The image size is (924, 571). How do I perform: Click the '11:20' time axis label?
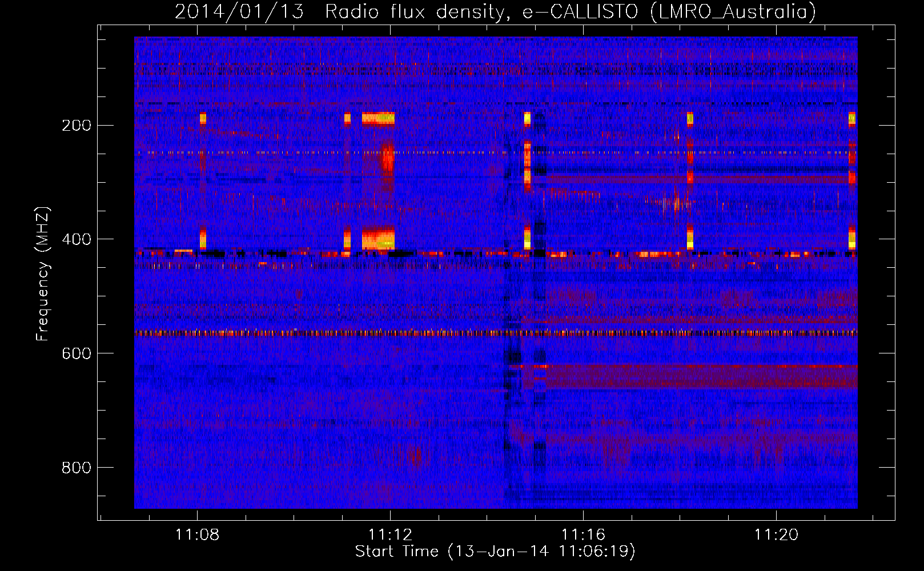click(776, 534)
